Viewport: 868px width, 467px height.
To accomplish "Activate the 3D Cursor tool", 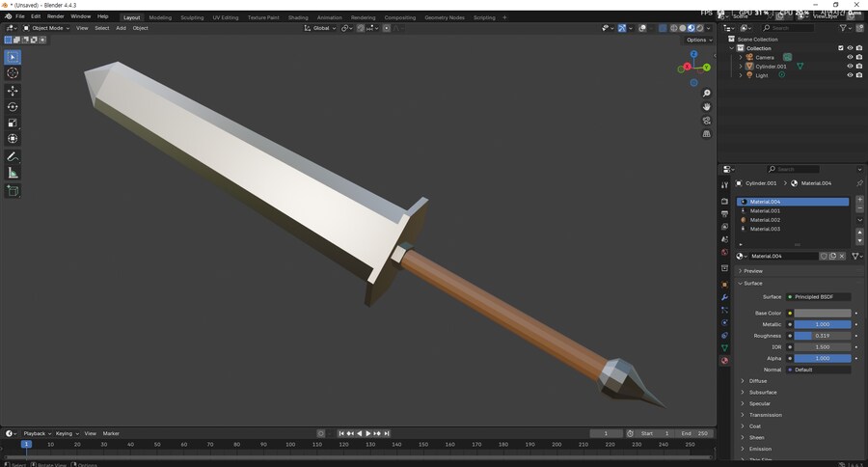I will click(x=13, y=73).
